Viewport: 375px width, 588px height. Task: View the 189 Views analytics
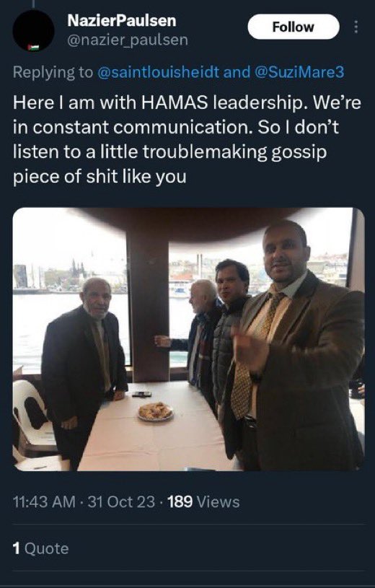pos(203,501)
